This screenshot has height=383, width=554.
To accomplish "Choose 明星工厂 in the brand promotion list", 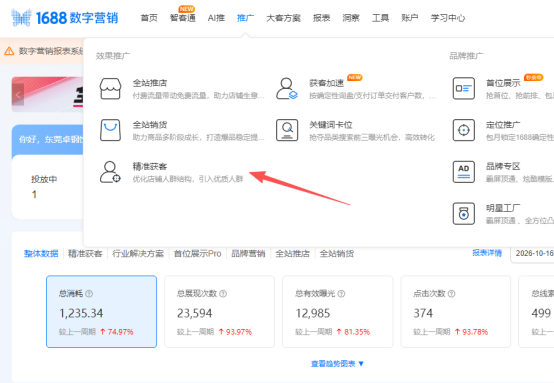I will [x=503, y=208].
